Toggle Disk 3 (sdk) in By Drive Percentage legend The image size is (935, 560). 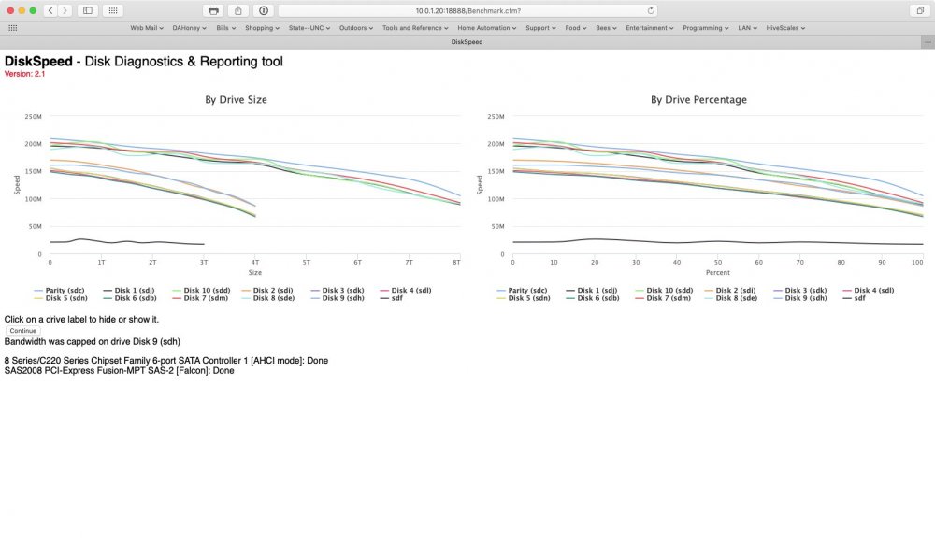tap(800, 291)
